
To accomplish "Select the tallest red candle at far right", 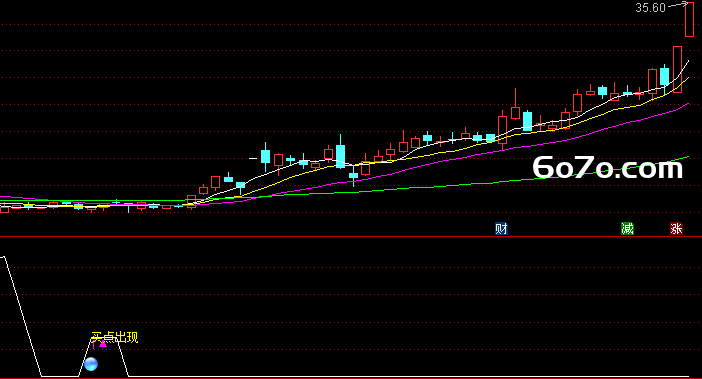I will coord(689,19).
